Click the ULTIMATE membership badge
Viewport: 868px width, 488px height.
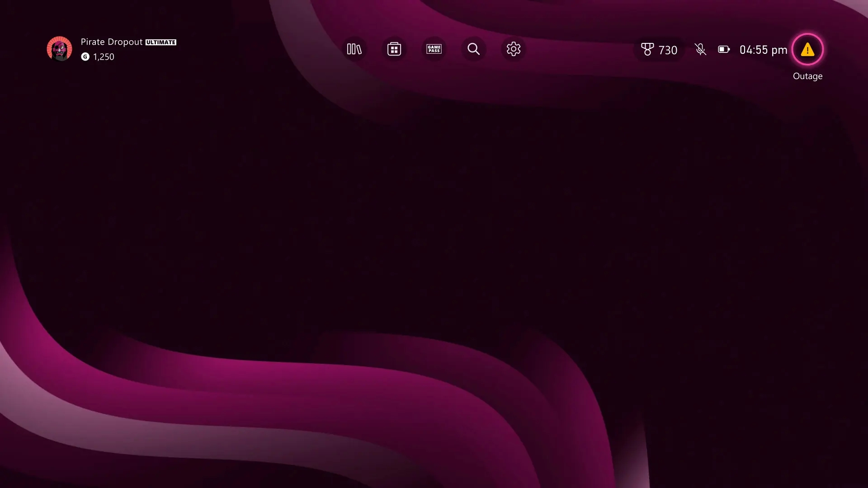click(161, 42)
